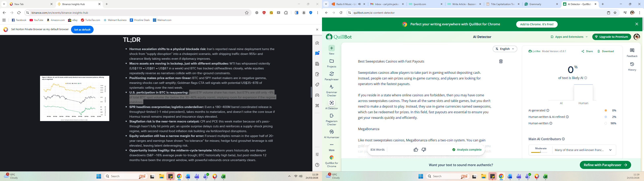The image size is (644, 181).
Task: Click the Bitcoin oil stocks chart thumbnail
Action: point(74,99)
